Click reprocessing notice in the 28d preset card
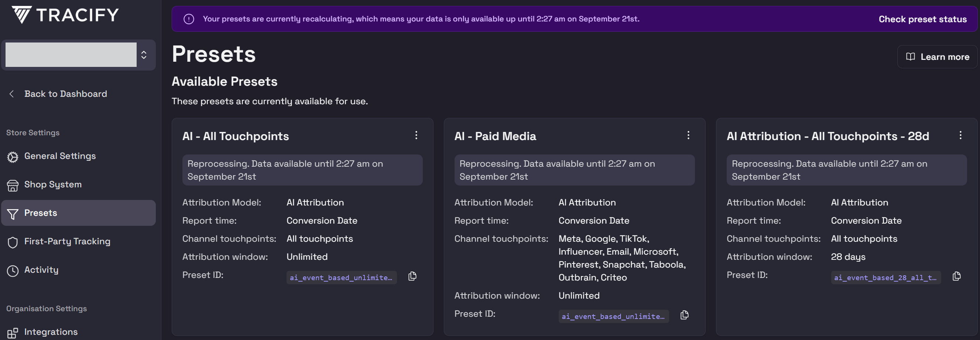 (x=846, y=170)
